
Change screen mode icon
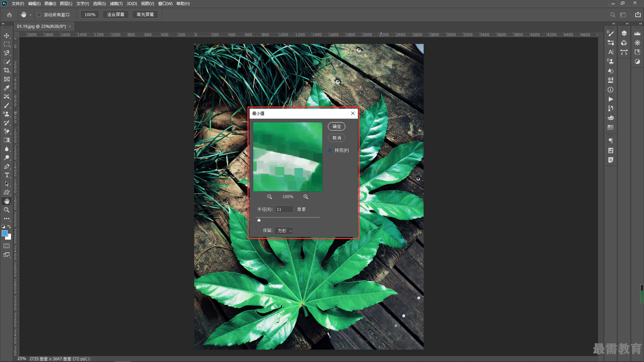click(7, 255)
